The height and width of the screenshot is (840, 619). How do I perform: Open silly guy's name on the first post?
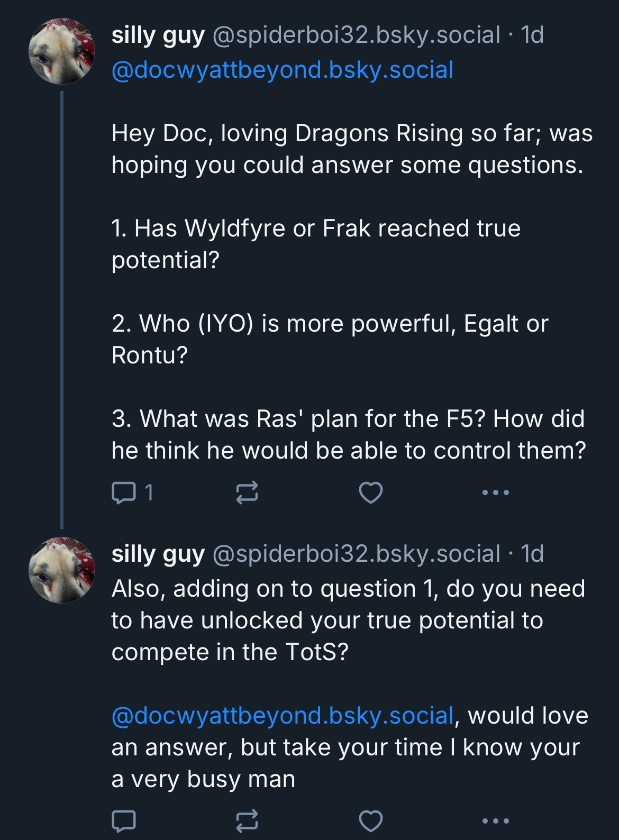click(x=158, y=35)
